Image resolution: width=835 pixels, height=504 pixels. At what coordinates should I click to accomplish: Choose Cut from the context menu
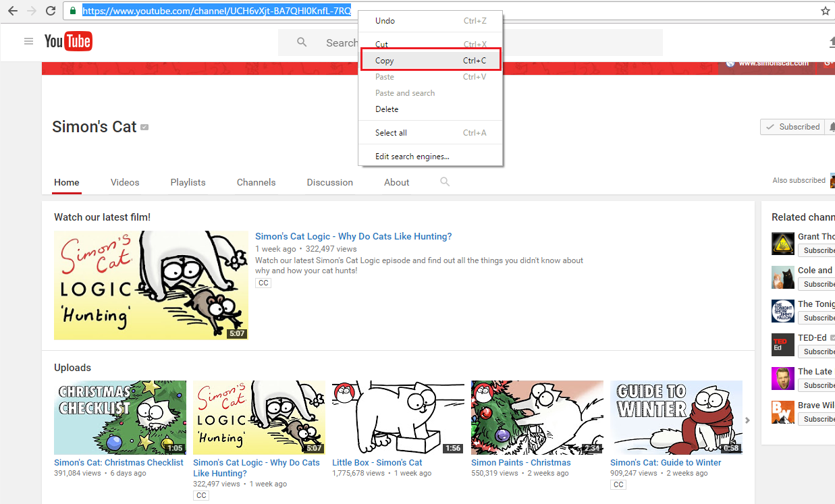tap(431, 45)
